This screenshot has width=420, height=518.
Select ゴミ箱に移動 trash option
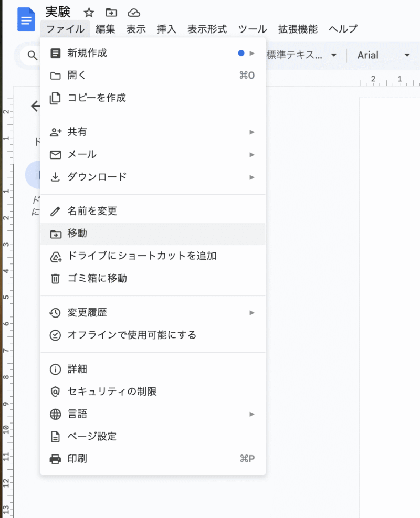tap(97, 279)
